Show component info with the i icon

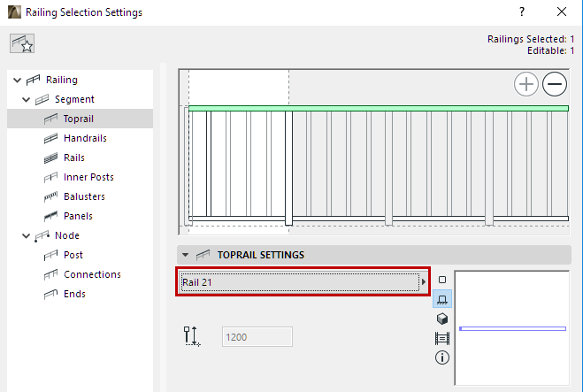coord(442,357)
